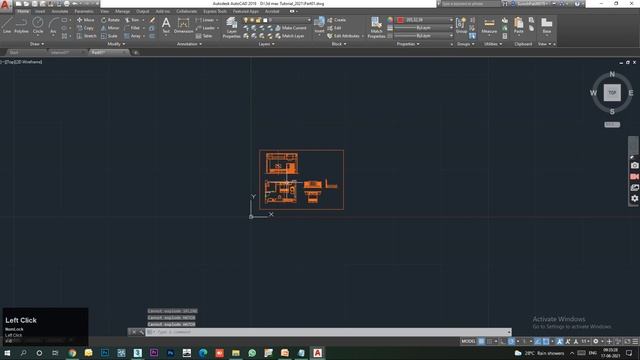Viewport: 640px width, 360px height.
Task: Click the MODEL space button
Action: pos(468,341)
